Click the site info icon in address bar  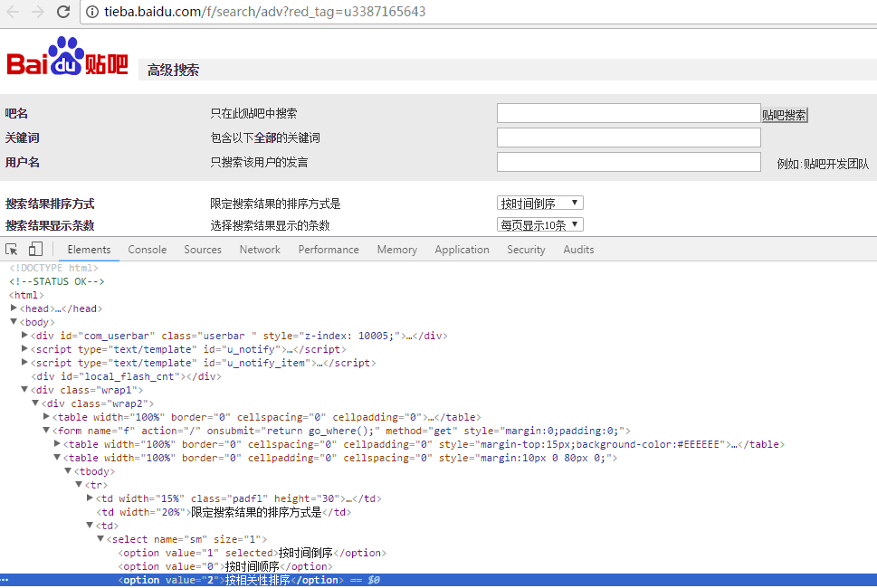click(92, 12)
